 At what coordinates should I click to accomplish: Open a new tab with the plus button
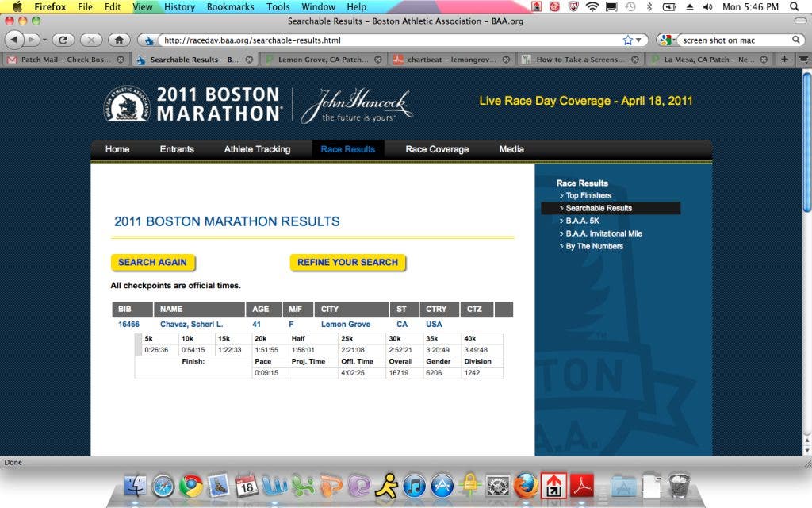(784, 59)
